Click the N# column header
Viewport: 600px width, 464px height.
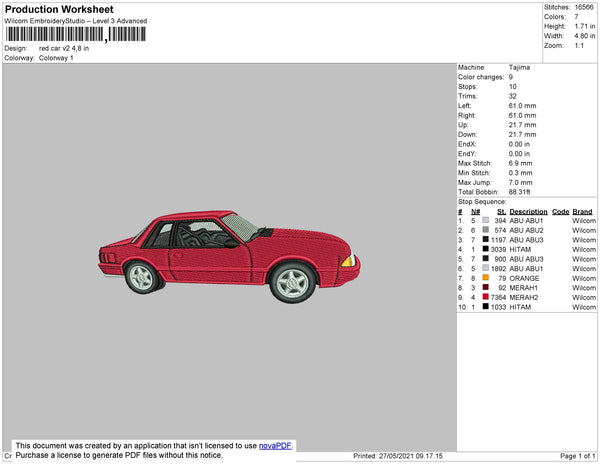475,212
